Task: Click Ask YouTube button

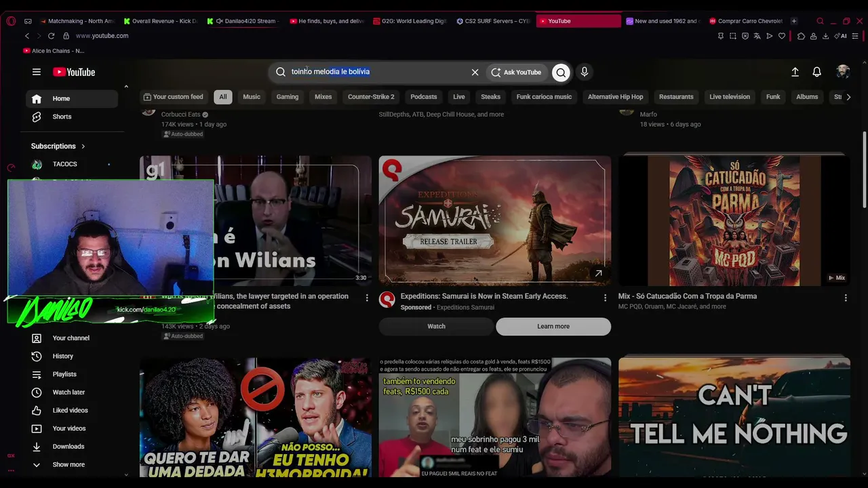Action: pos(517,72)
